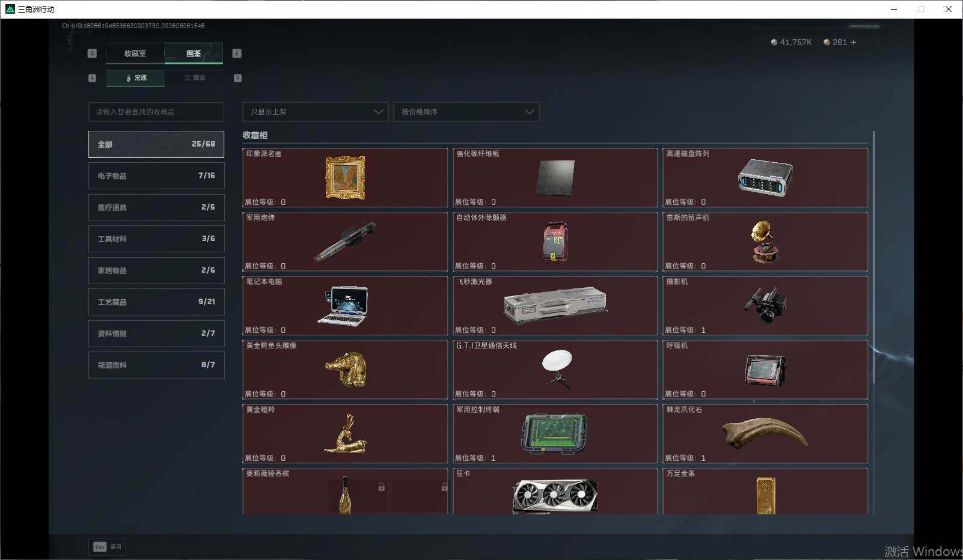
Task: Select the 医疗道具 2/5 category
Action: (x=156, y=207)
